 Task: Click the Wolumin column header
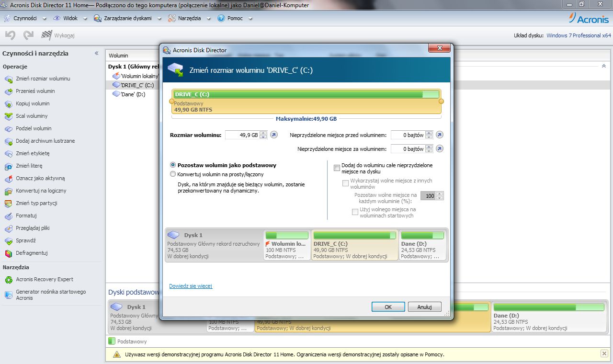[118, 56]
